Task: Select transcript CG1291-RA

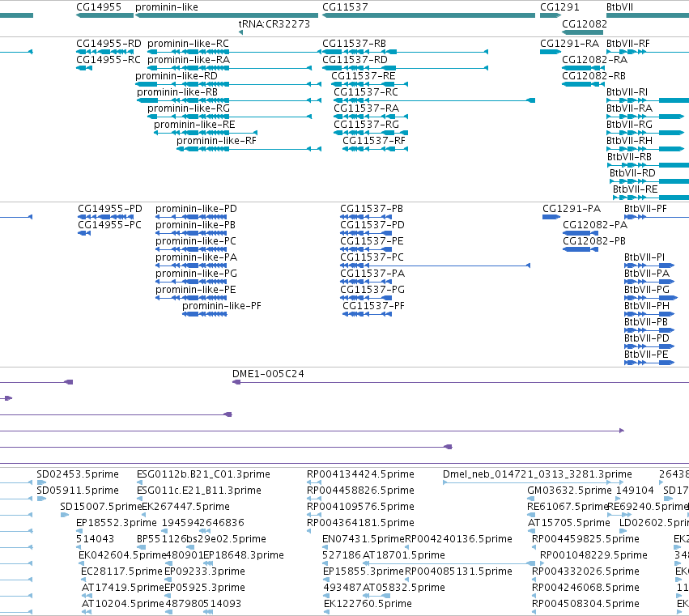Action: [569, 44]
